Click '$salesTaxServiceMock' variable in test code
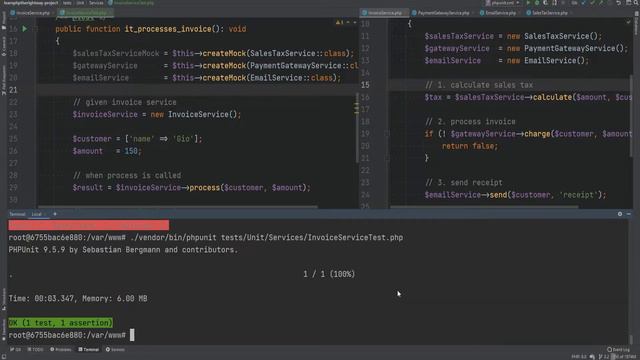The width and height of the screenshot is (640, 360). pyautogui.click(x=116, y=53)
